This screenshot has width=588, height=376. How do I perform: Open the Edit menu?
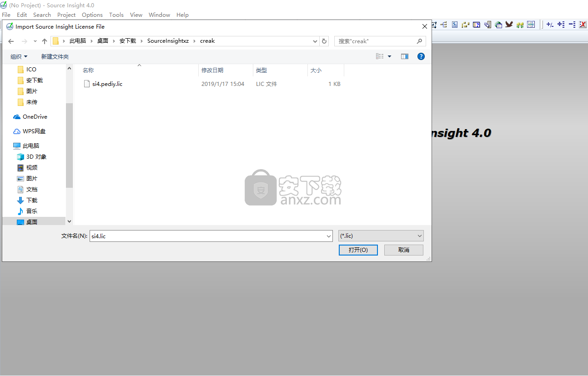22,15
